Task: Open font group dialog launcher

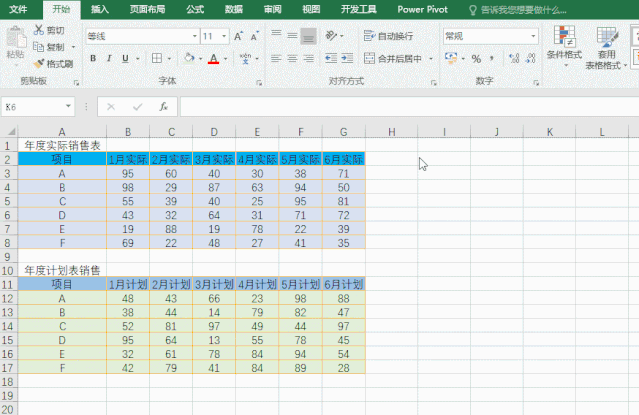Action: click(x=259, y=83)
